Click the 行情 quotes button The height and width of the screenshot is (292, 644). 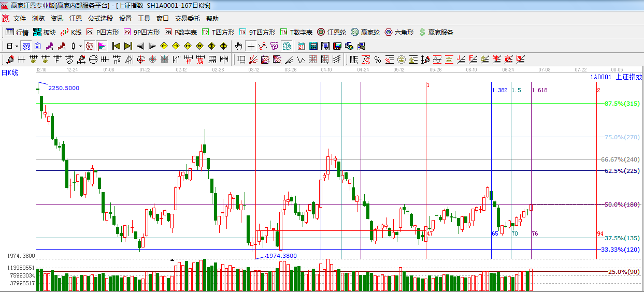(17, 32)
